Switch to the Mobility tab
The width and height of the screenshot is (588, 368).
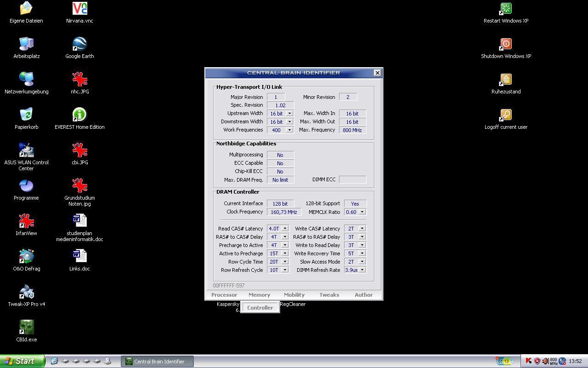tap(294, 295)
